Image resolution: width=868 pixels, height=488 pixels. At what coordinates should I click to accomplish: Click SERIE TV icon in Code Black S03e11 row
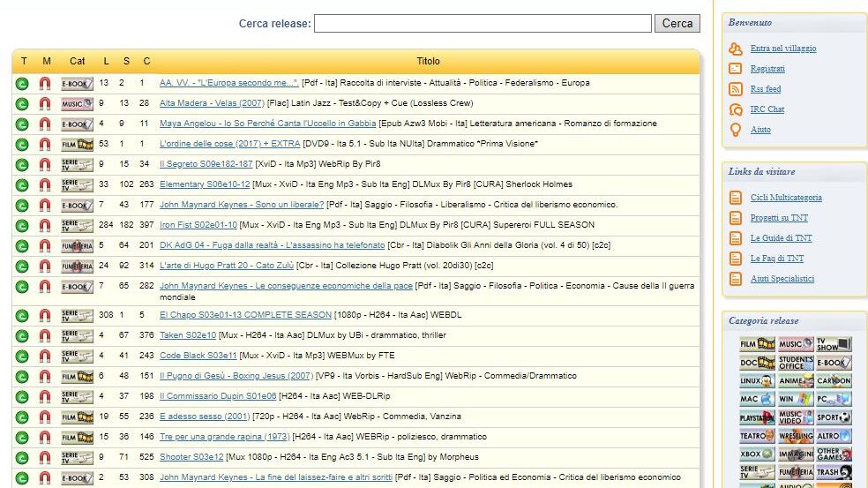pyautogui.click(x=77, y=357)
